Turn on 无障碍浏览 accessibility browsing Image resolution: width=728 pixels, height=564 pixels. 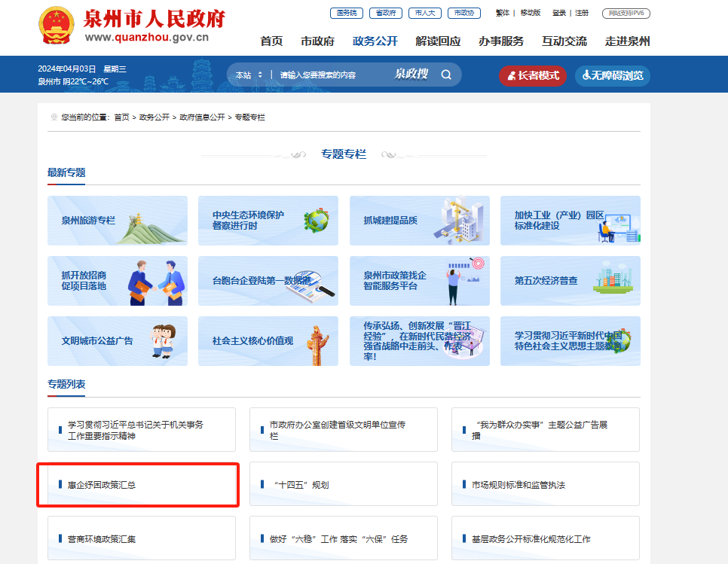coord(612,75)
